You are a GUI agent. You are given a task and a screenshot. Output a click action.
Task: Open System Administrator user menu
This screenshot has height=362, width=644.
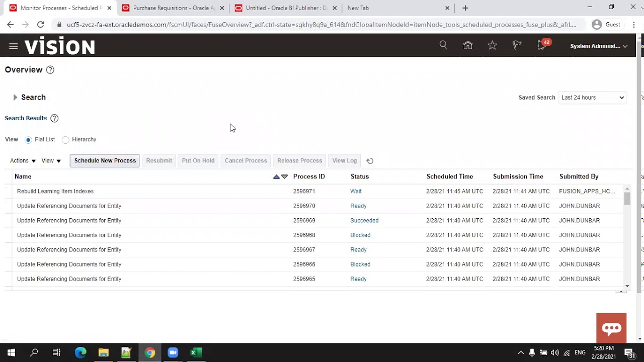pos(599,46)
